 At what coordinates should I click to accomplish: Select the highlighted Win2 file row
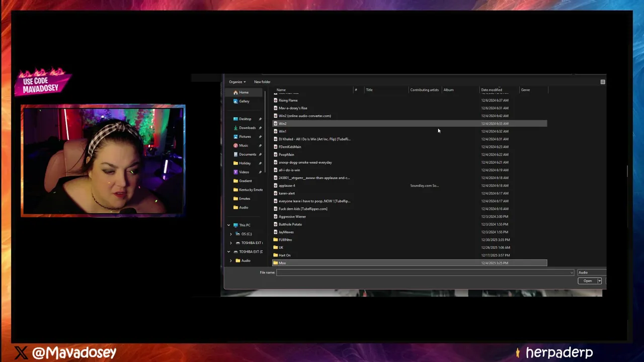(x=410, y=124)
